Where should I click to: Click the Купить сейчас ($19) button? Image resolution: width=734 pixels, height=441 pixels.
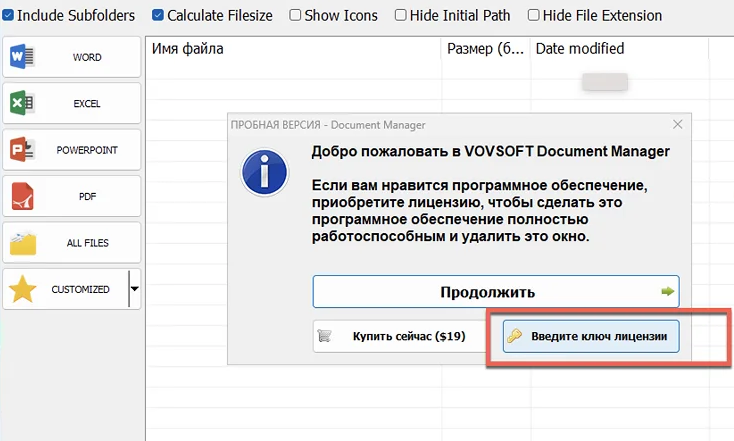coord(399,336)
